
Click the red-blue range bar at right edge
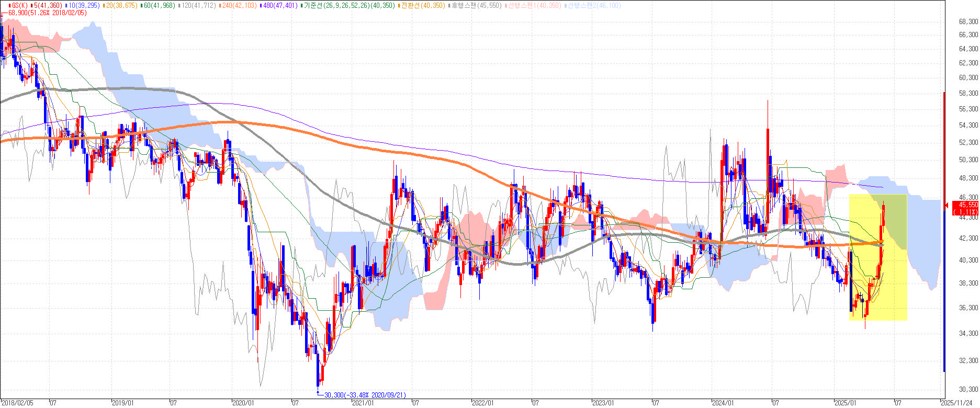[x=944, y=232]
